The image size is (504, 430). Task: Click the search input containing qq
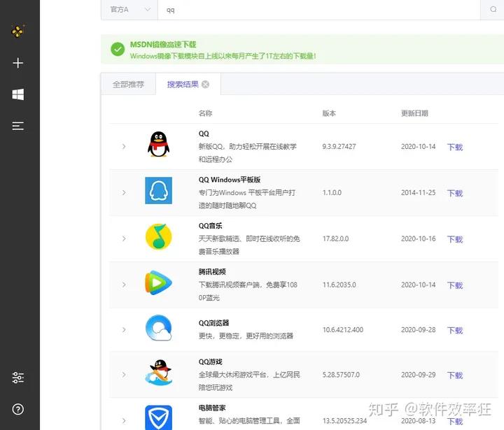[319, 10]
